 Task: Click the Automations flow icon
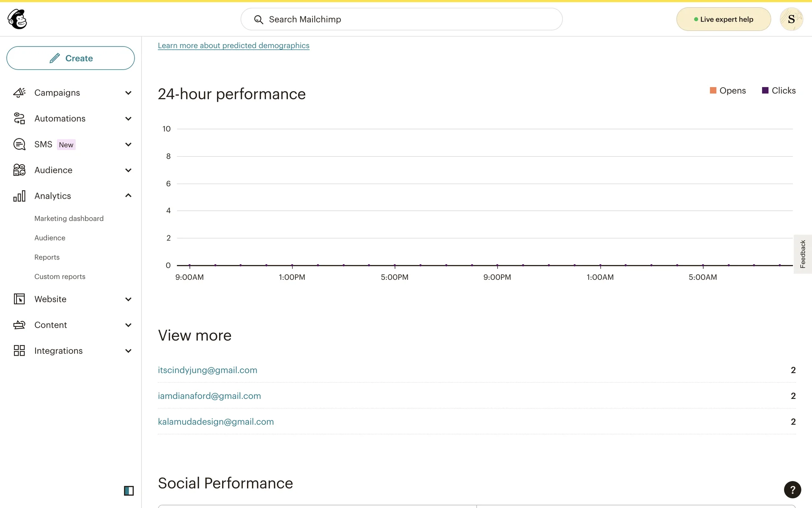coord(19,119)
